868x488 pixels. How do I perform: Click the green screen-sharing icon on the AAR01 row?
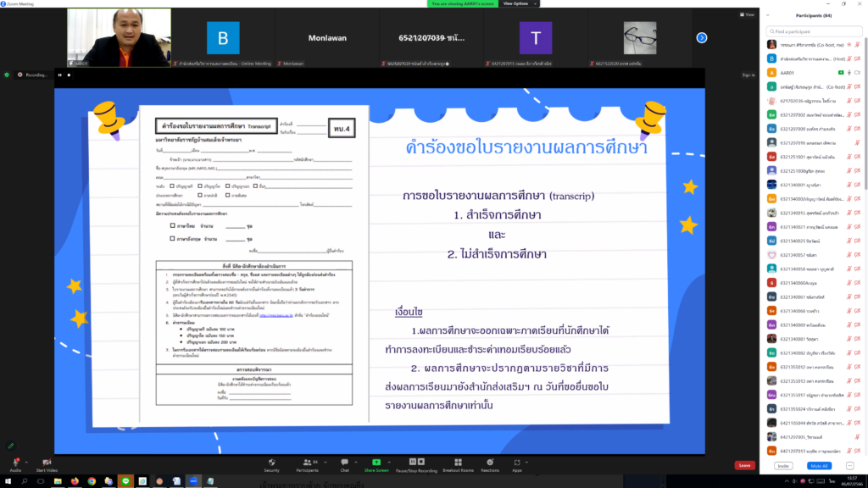tap(841, 73)
